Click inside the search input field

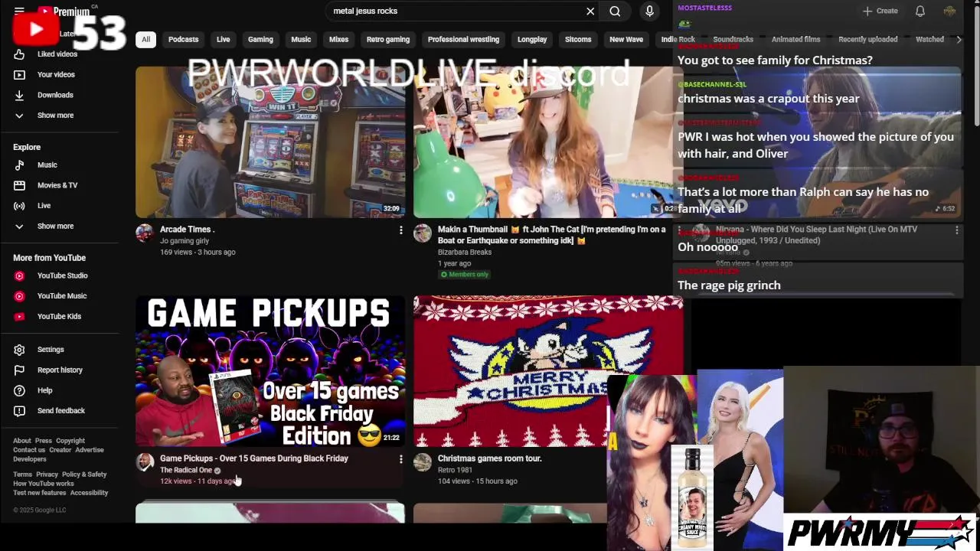point(456,11)
